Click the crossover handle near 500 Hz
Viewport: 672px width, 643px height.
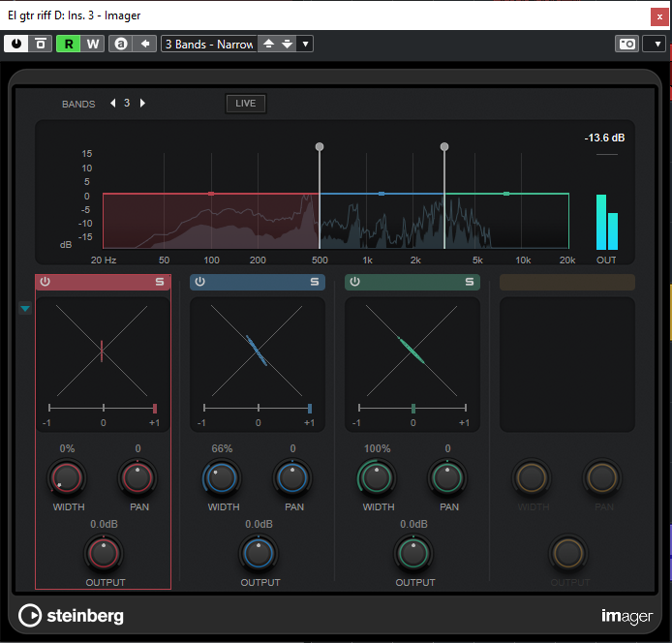320,147
